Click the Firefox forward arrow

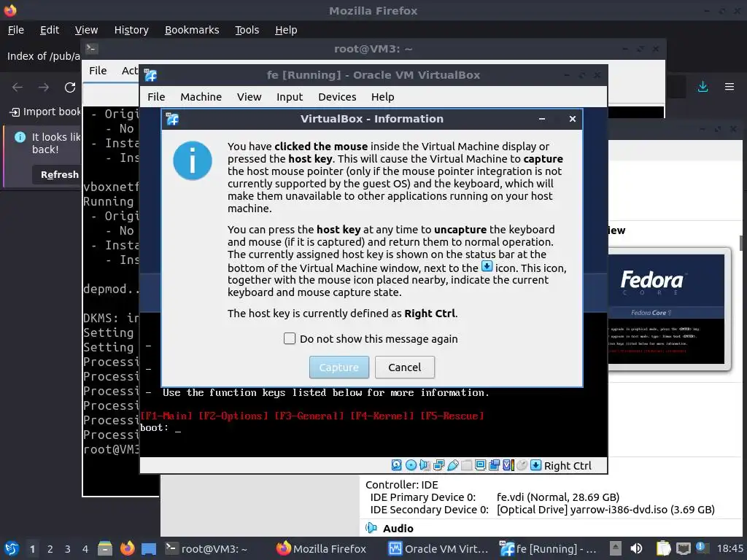click(x=44, y=87)
